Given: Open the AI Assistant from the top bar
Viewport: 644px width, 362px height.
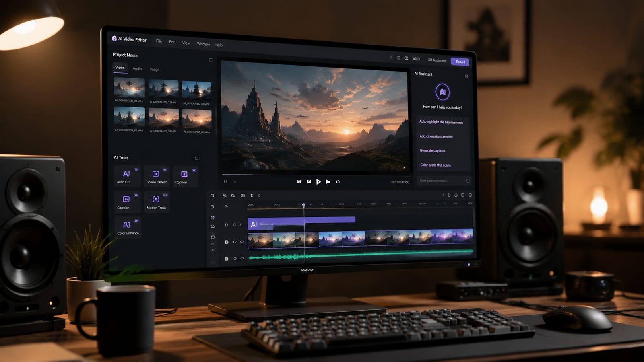Looking at the screenshot, I should pos(437,60).
